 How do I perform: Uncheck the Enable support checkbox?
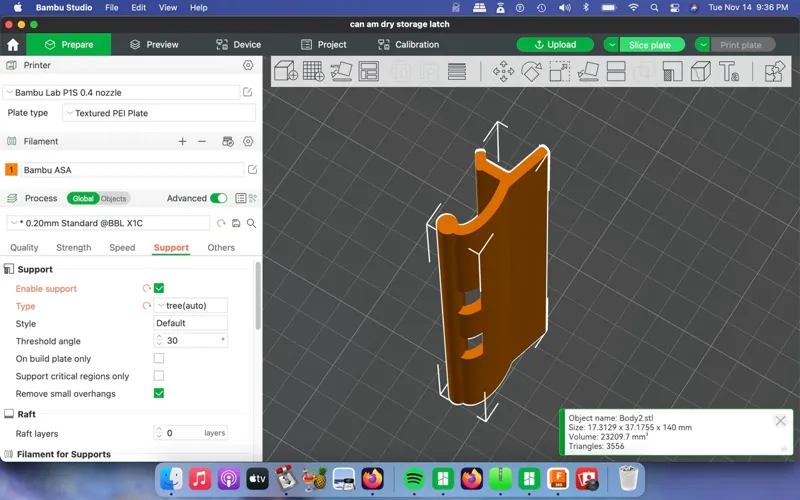coord(159,288)
